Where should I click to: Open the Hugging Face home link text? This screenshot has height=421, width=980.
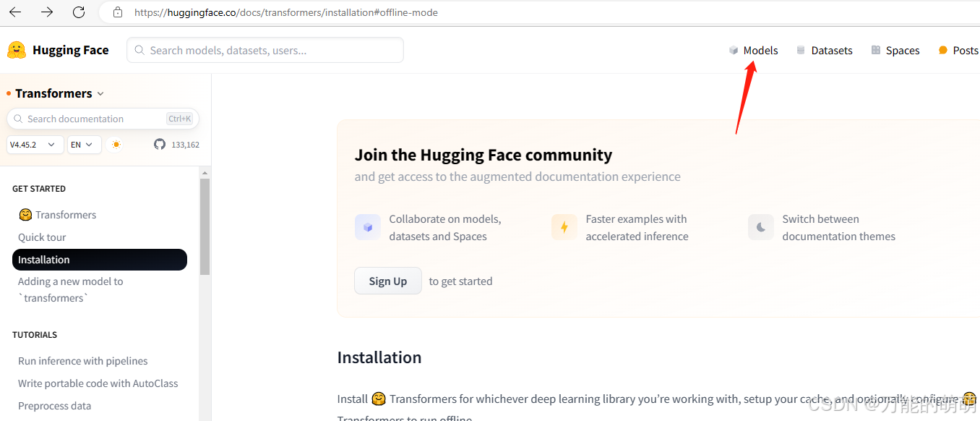pos(71,50)
